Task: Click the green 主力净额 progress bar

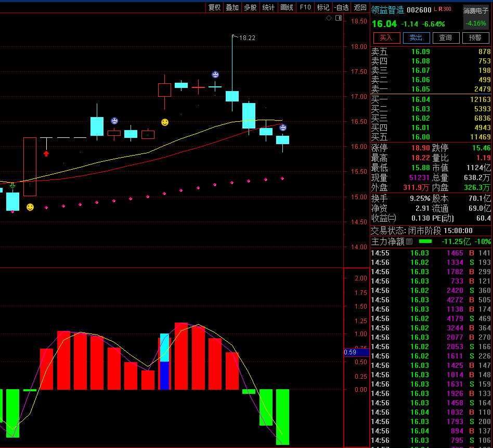Action: [425, 241]
